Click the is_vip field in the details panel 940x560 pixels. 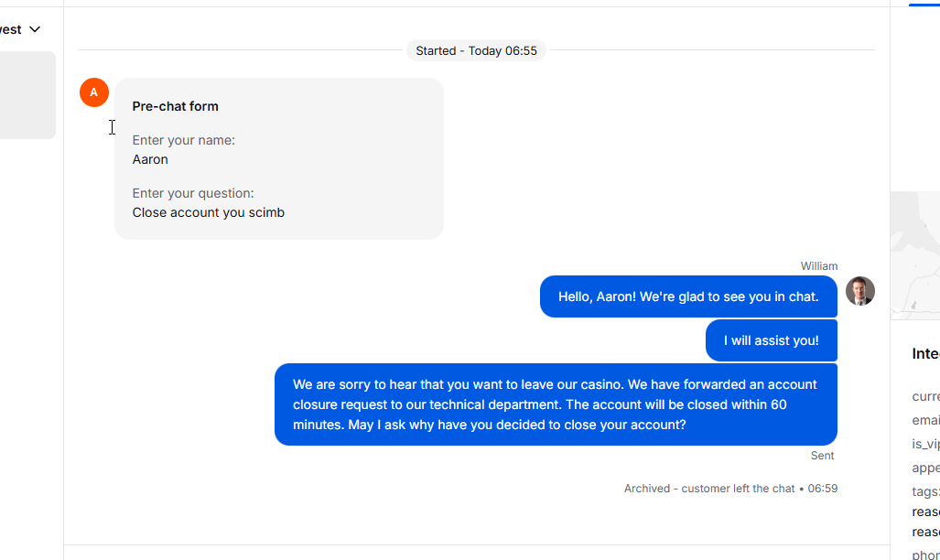pyautogui.click(x=925, y=444)
